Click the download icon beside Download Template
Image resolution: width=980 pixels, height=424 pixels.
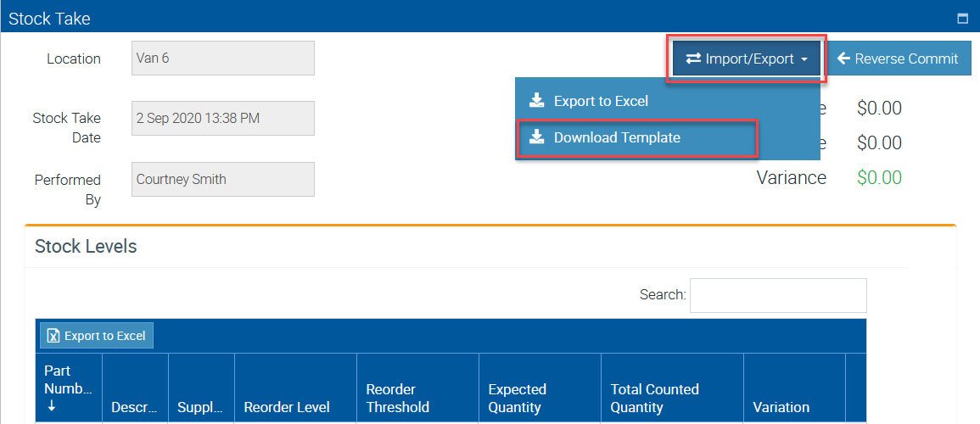(x=536, y=137)
